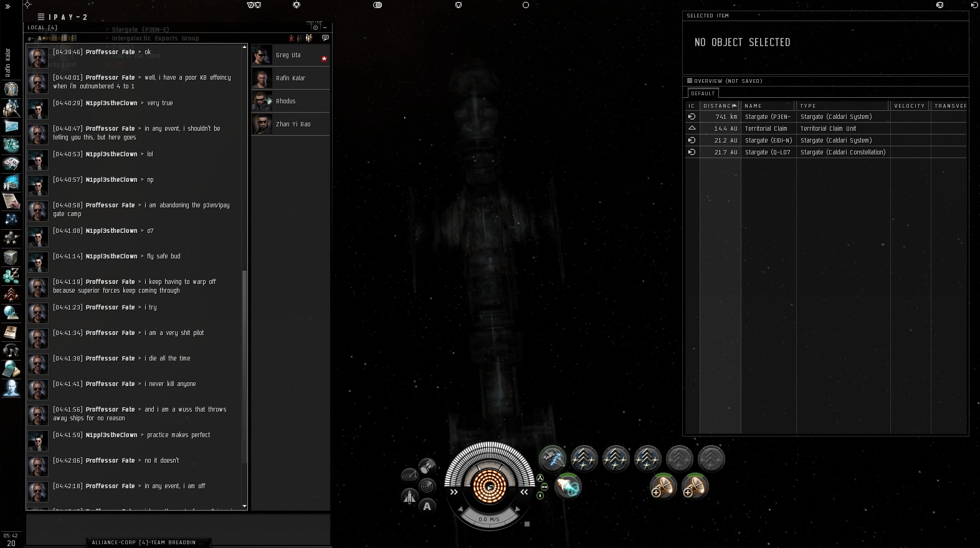
Task: Open the Character Sheet in the Neocom
Action: 11,88
